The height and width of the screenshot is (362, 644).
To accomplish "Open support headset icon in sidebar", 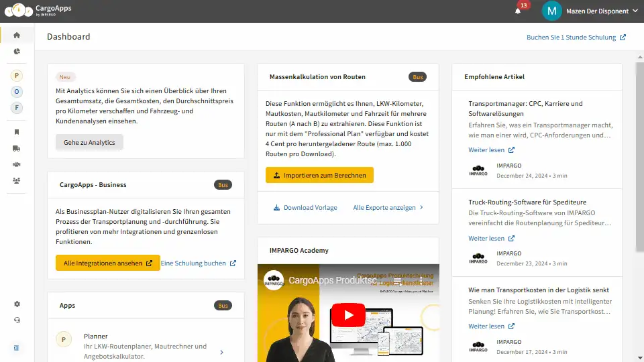I will 17,320.
